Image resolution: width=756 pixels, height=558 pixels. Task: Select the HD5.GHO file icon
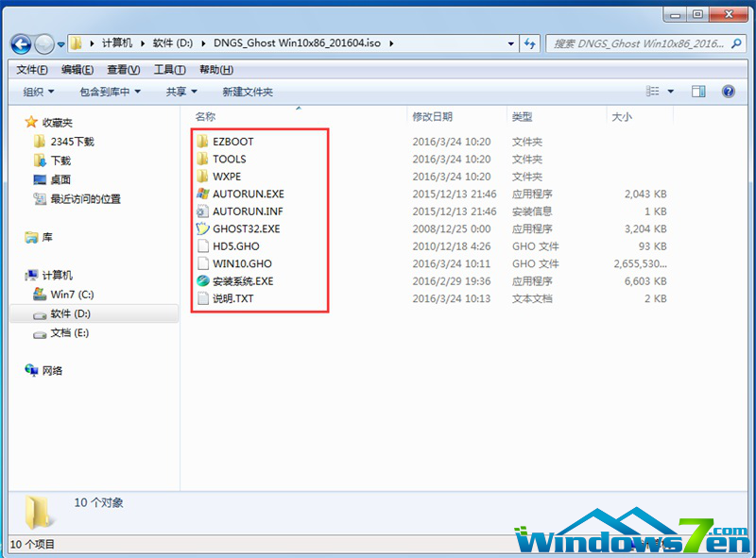(202, 246)
